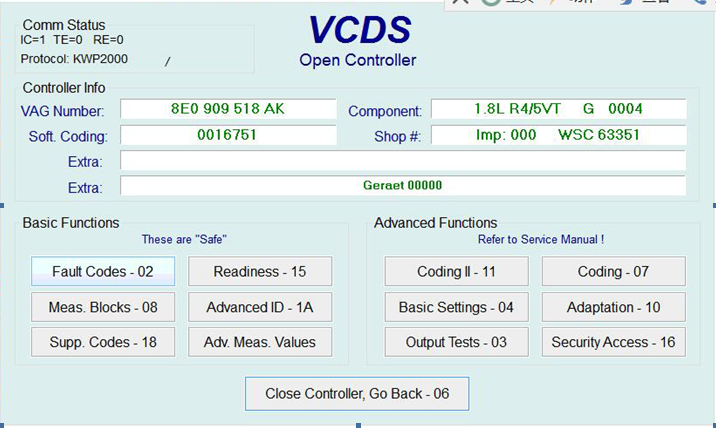716x428 pixels.
Task: Launch Basic Settings - 04
Action: pyautogui.click(x=457, y=307)
